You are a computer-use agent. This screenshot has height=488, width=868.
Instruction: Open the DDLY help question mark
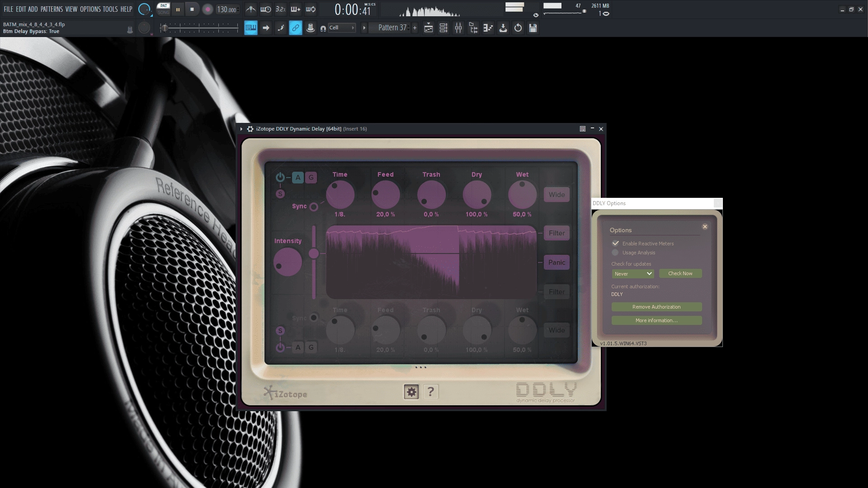(x=431, y=392)
